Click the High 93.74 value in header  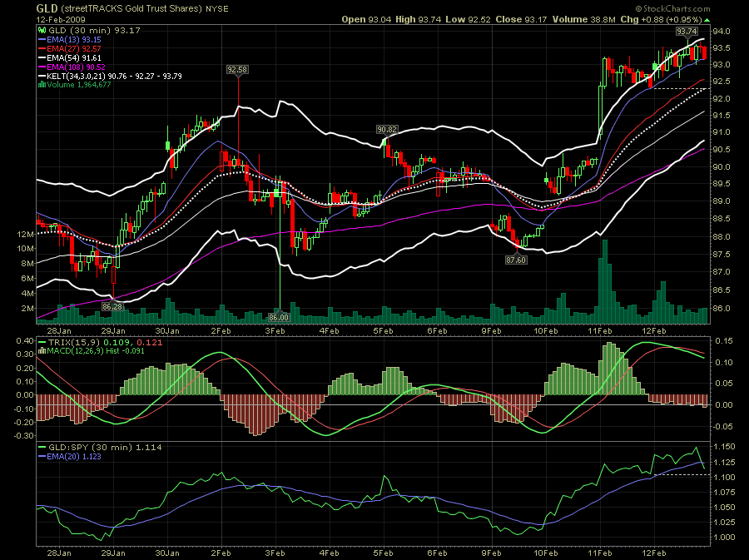point(419,20)
